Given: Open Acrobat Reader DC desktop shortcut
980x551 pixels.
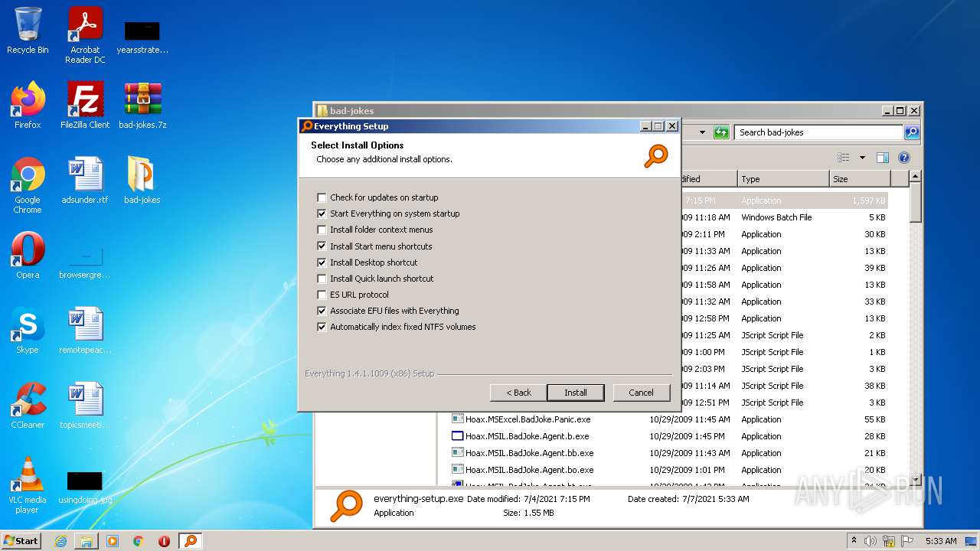Looking at the screenshot, I should point(85,34).
